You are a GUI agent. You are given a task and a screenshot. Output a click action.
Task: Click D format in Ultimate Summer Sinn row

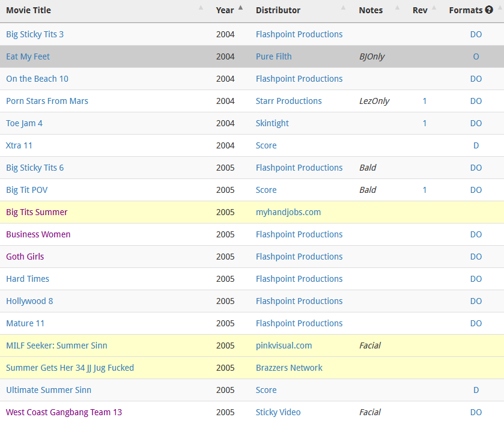tap(476, 390)
